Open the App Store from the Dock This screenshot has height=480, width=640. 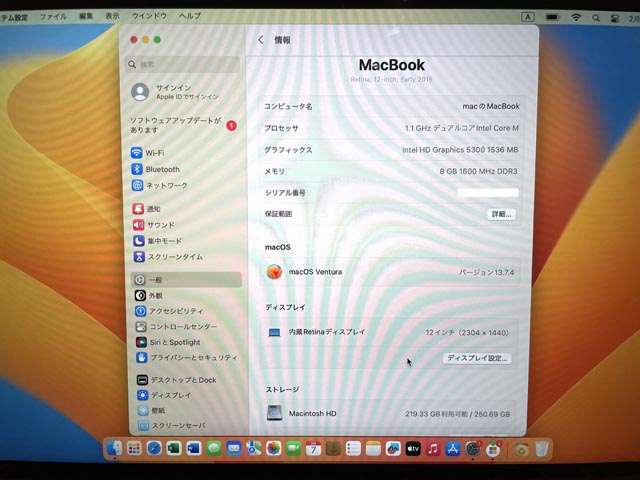click(x=452, y=449)
